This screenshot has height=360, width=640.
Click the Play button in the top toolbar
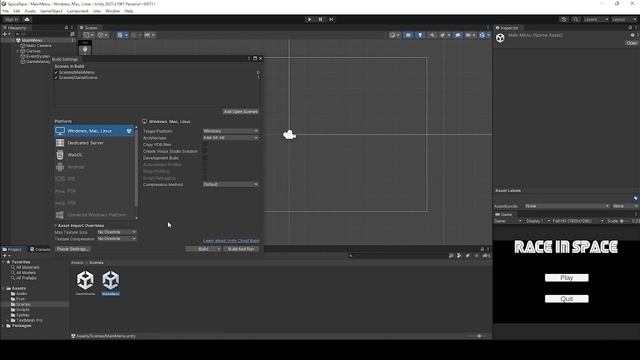(309, 19)
